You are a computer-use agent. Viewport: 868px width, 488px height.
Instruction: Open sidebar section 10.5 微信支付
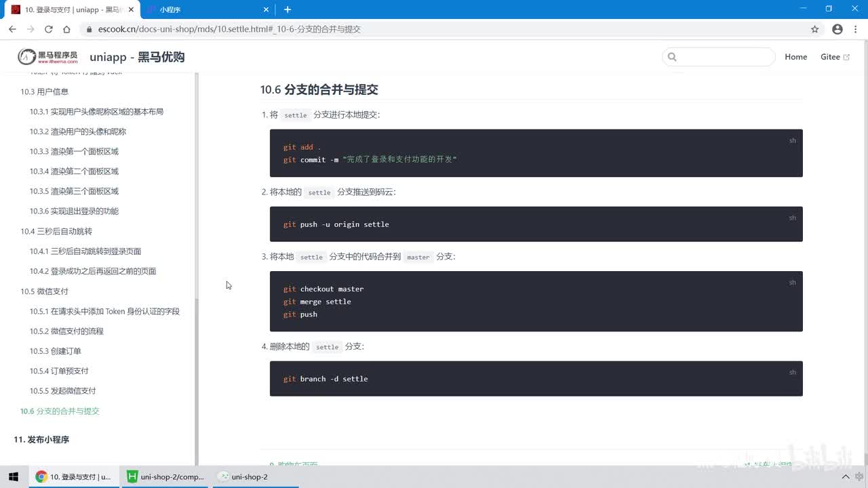[x=44, y=291]
